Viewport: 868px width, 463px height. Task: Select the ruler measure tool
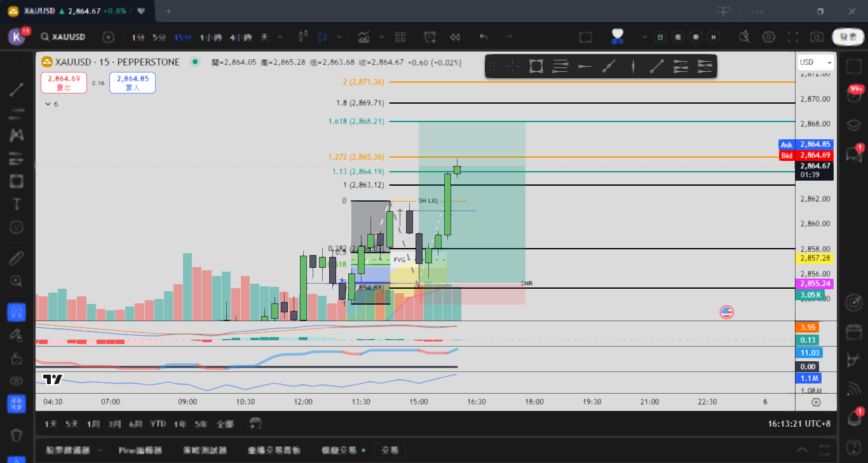[17, 258]
